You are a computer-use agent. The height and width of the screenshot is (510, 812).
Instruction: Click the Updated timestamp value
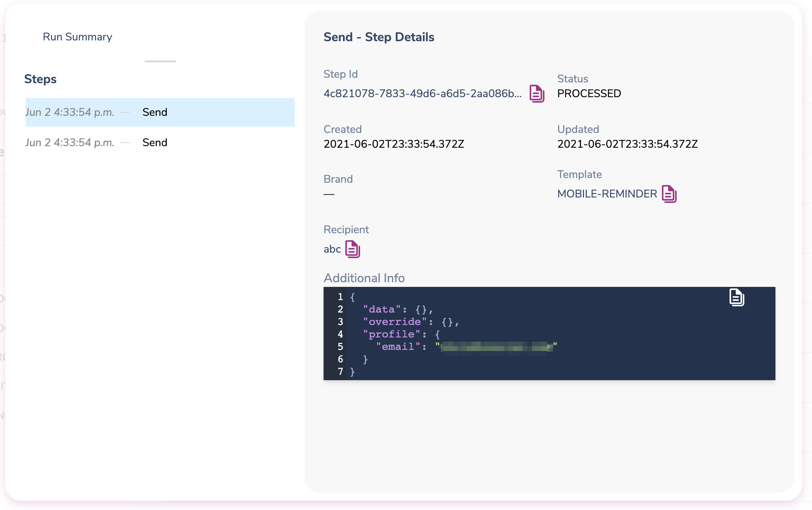point(627,144)
